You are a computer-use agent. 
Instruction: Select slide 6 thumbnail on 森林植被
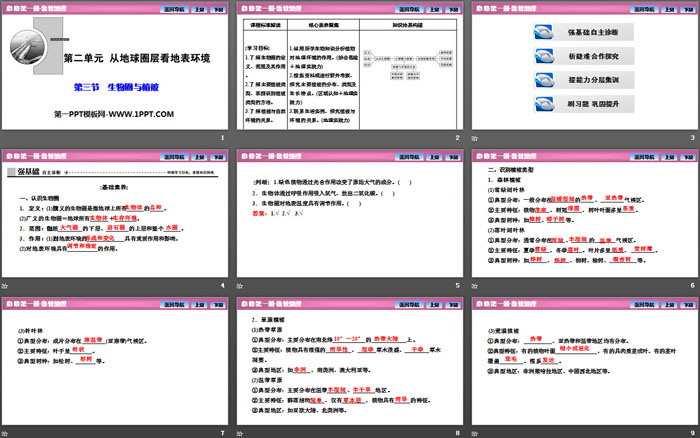[x=583, y=222]
